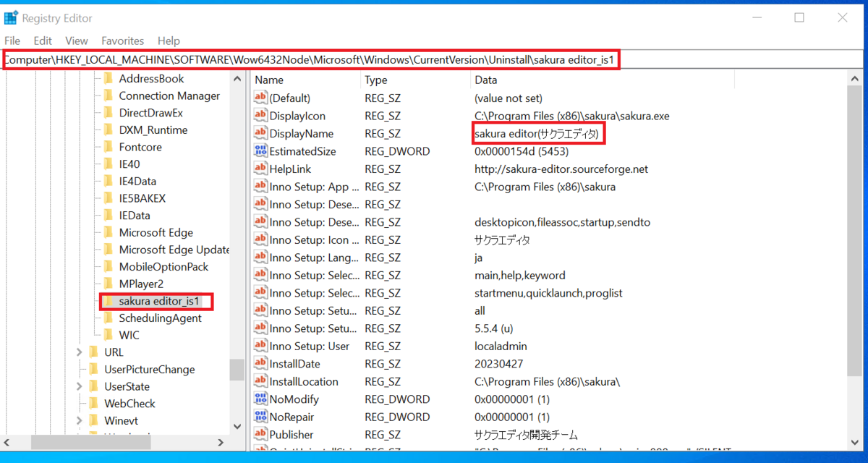Click the values pane scroll up arrow
Viewport: 868px width, 463px height.
[854, 78]
